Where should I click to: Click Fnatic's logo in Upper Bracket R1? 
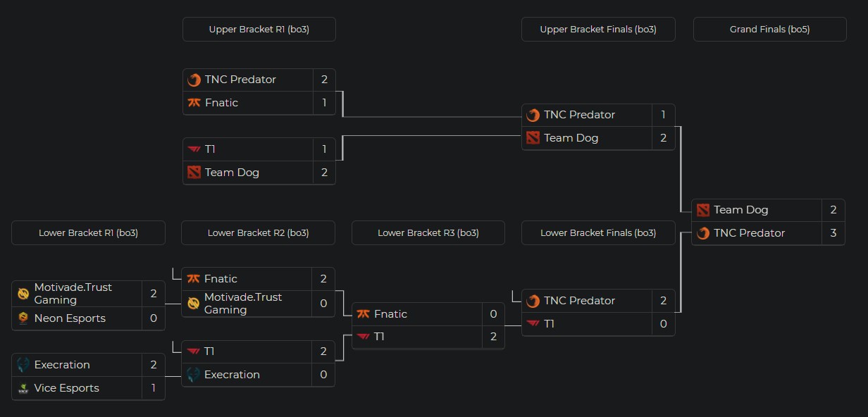194,103
